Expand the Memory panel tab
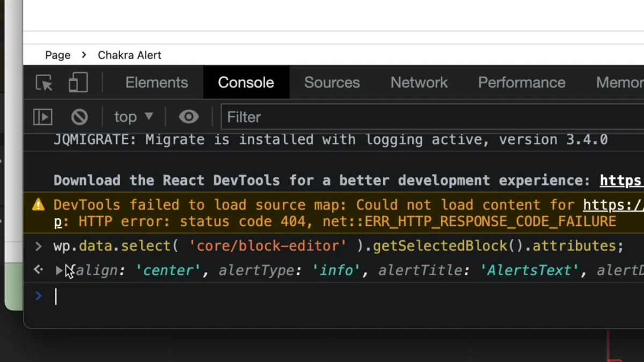This screenshot has width=644, height=362. (620, 82)
